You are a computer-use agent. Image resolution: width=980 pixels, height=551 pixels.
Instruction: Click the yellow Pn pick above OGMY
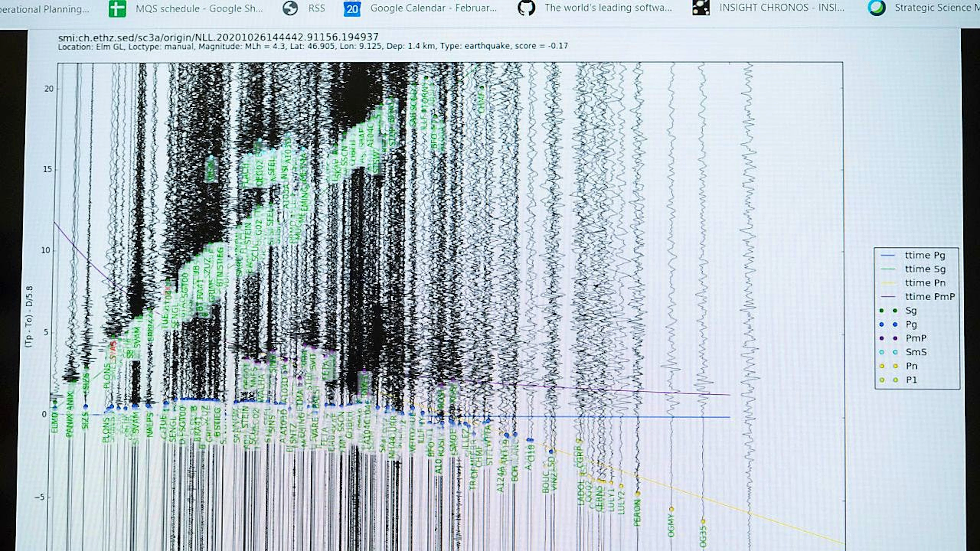point(671,509)
